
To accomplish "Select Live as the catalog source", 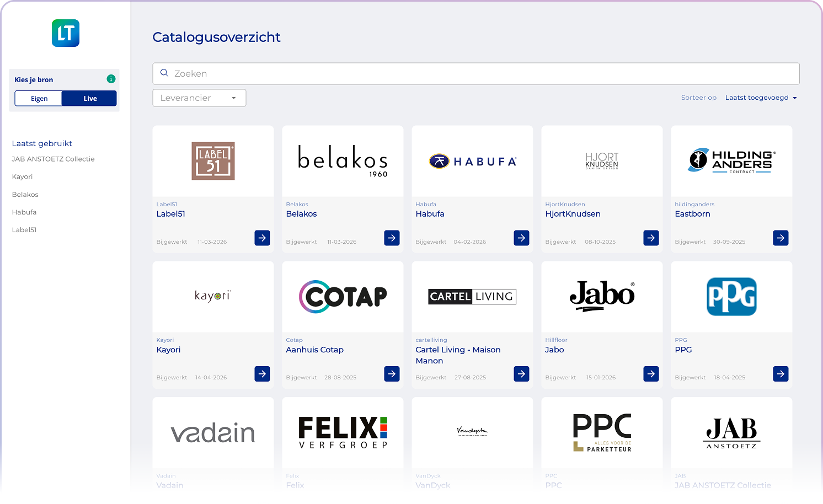I will (x=89, y=98).
